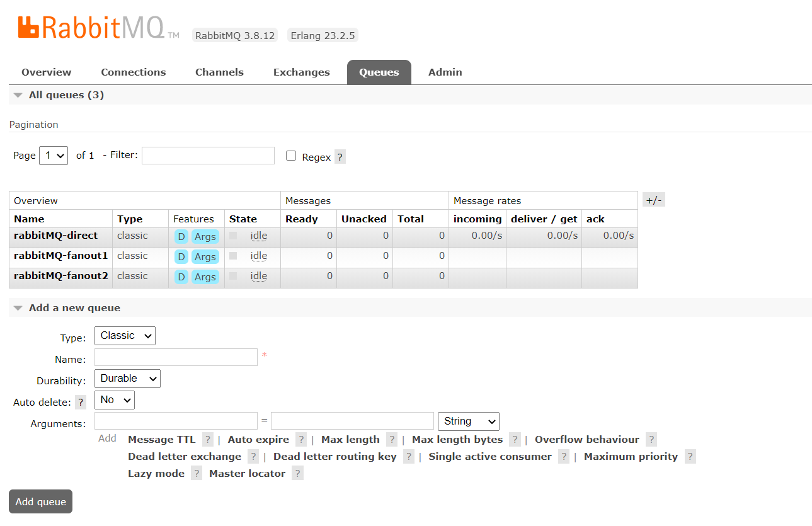Open help for Max length bytes

(x=515, y=440)
